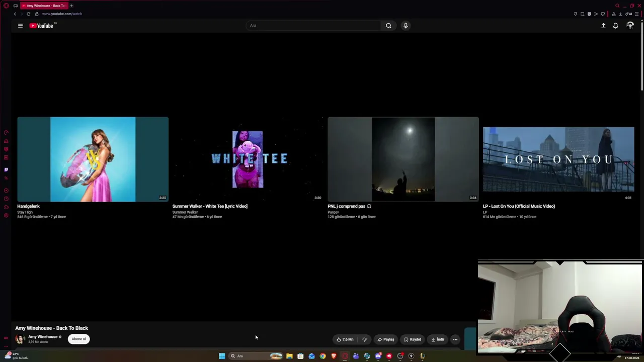Open Summer Walker - White Tee [Lyric Video] title
644x362 pixels.
[x=210, y=206]
